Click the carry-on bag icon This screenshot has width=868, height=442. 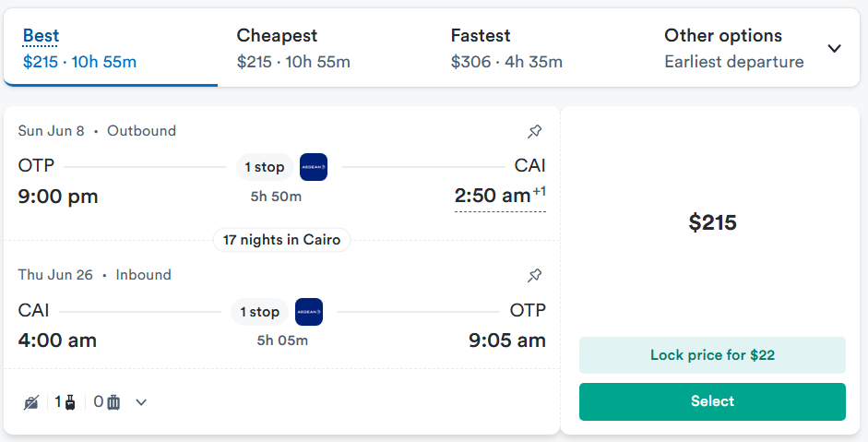click(70, 402)
